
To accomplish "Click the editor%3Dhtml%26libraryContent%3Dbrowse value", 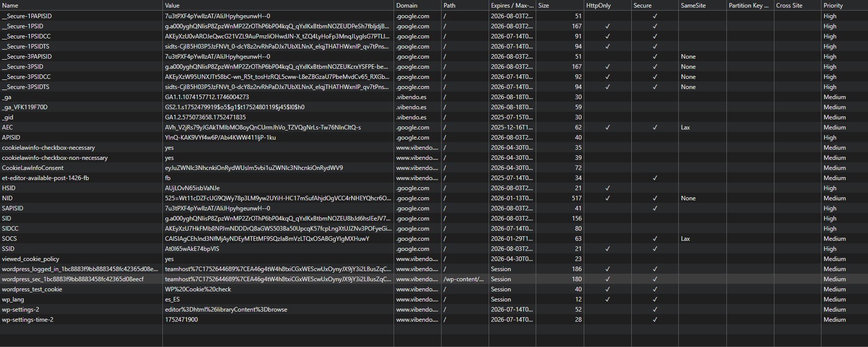I will (226, 310).
